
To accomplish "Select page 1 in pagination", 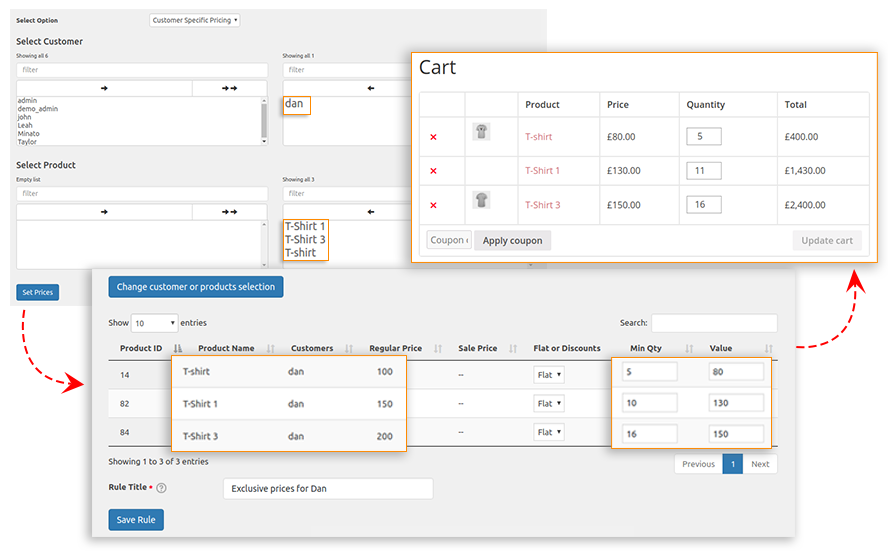I will (x=733, y=464).
